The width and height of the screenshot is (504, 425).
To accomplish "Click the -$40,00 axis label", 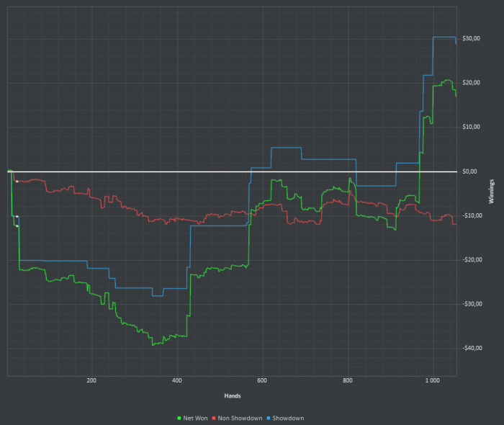I will [x=472, y=348].
